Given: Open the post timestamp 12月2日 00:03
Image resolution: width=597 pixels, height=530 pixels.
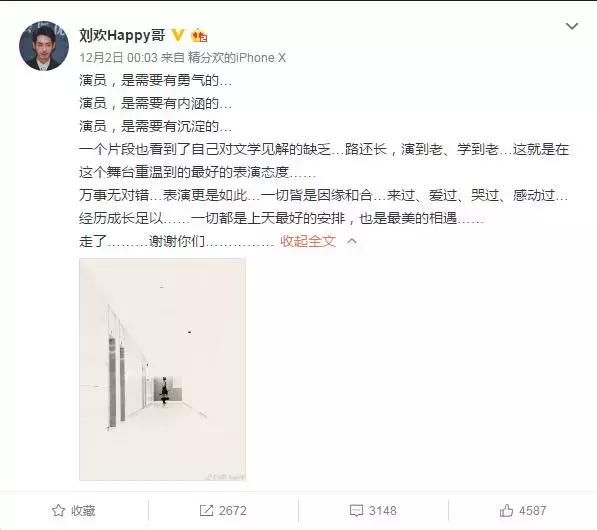Looking at the screenshot, I should point(118,58).
